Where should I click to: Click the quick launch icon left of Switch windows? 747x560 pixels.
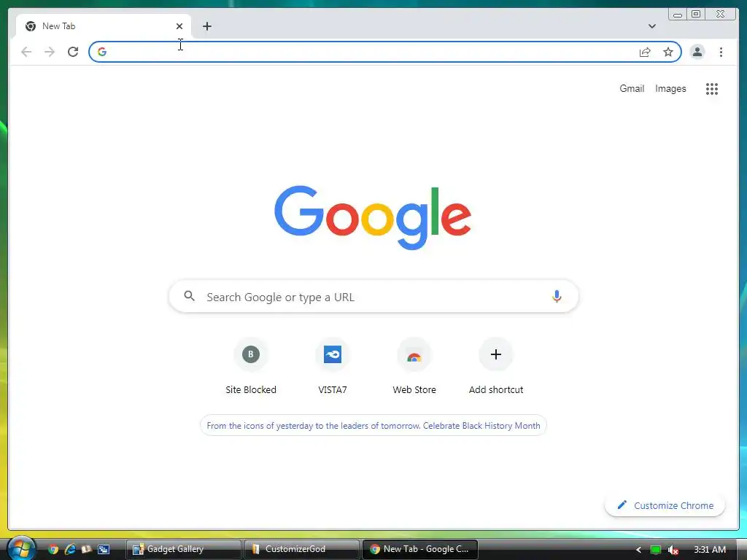pyautogui.click(x=87, y=549)
